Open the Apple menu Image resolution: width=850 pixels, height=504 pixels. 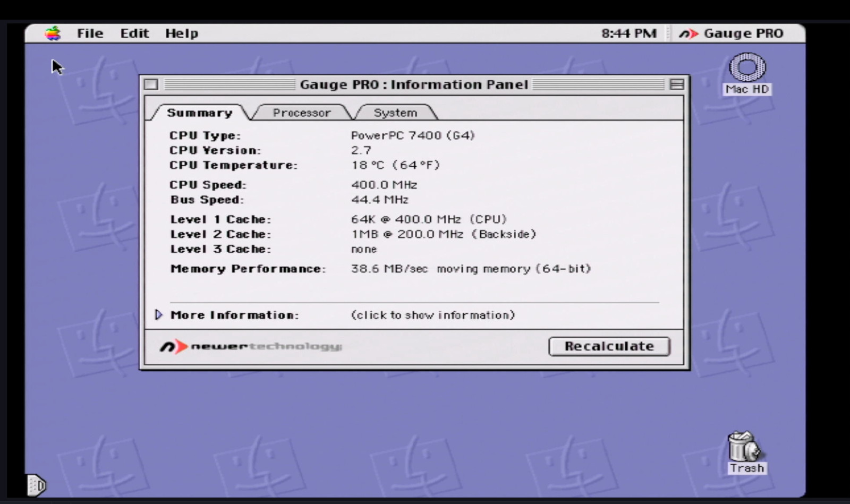click(53, 33)
